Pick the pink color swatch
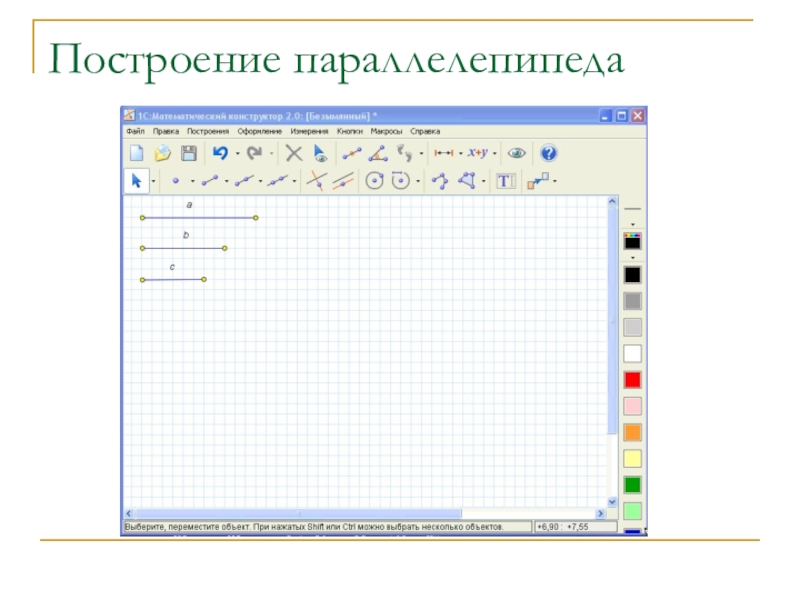This screenshot has width=800, height=600. (633, 406)
